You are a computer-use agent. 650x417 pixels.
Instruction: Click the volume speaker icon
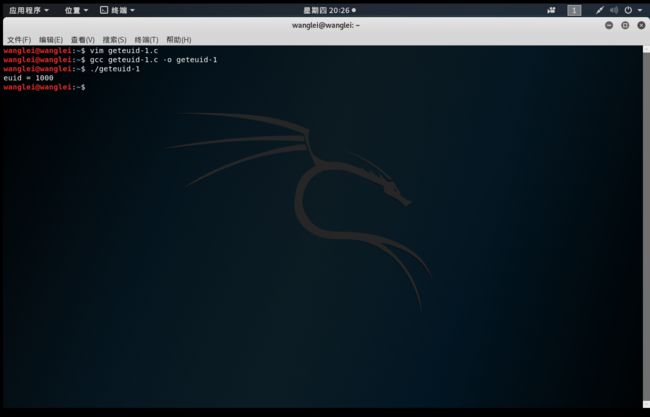[614, 10]
